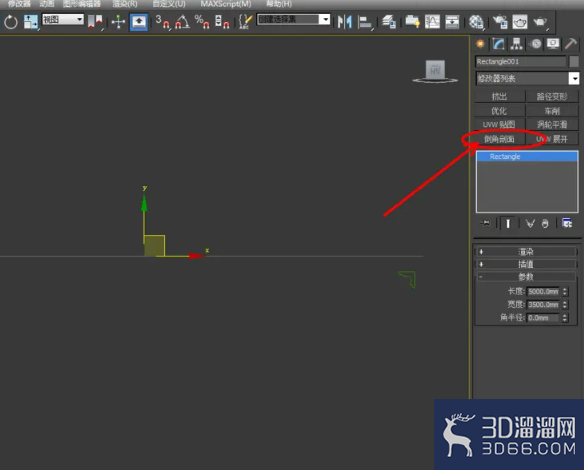Apply the 车削 modifier

(x=552, y=111)
